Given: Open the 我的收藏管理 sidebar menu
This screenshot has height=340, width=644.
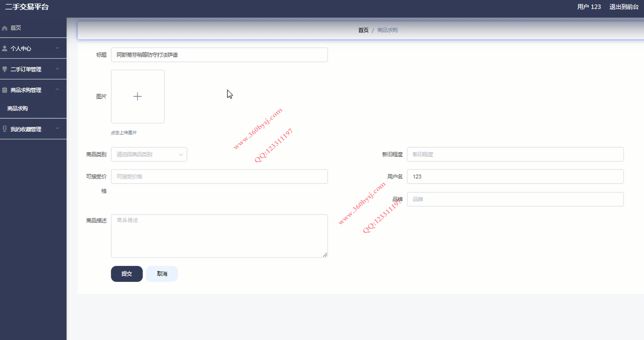Looking at the screenshot, I should click(33, 129).
